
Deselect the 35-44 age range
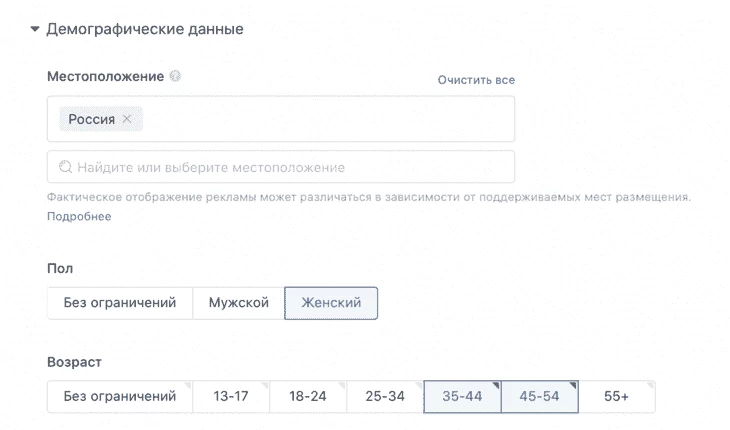click(462, 396)
